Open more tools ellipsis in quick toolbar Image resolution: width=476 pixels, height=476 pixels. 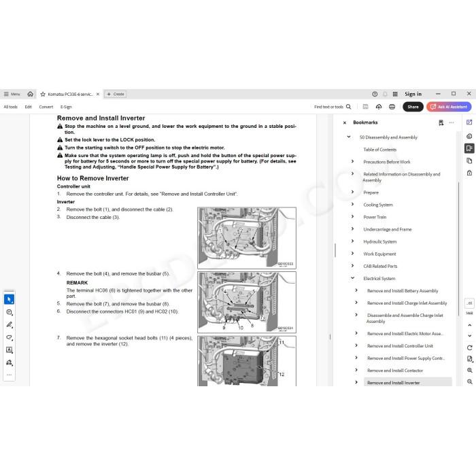pyautogui.click(x=9, y=375)
